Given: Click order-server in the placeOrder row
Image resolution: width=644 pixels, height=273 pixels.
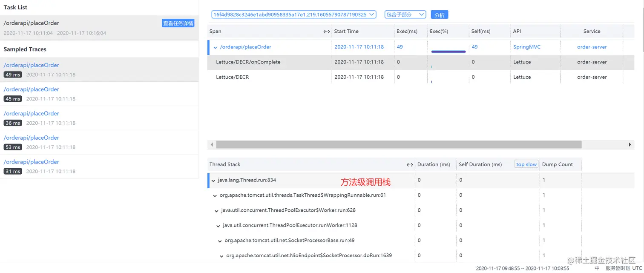Looking at the screenshot, I should (592, 47).
